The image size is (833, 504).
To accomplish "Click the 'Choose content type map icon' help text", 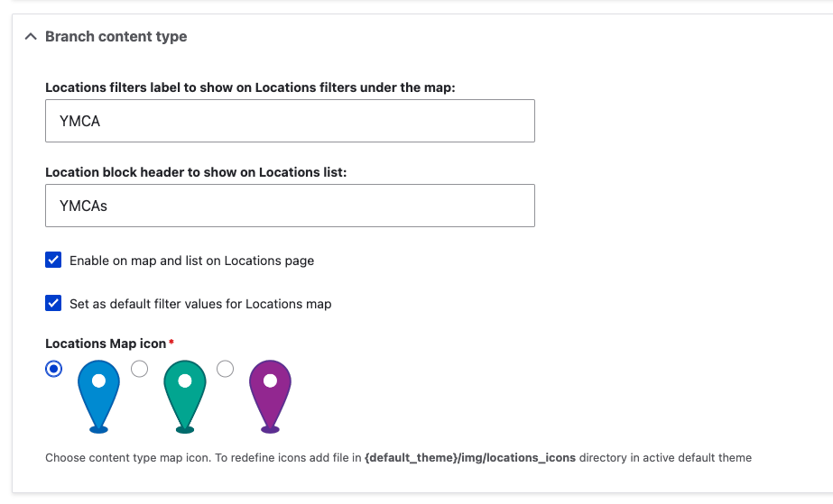I will click(x=128, y=458).
